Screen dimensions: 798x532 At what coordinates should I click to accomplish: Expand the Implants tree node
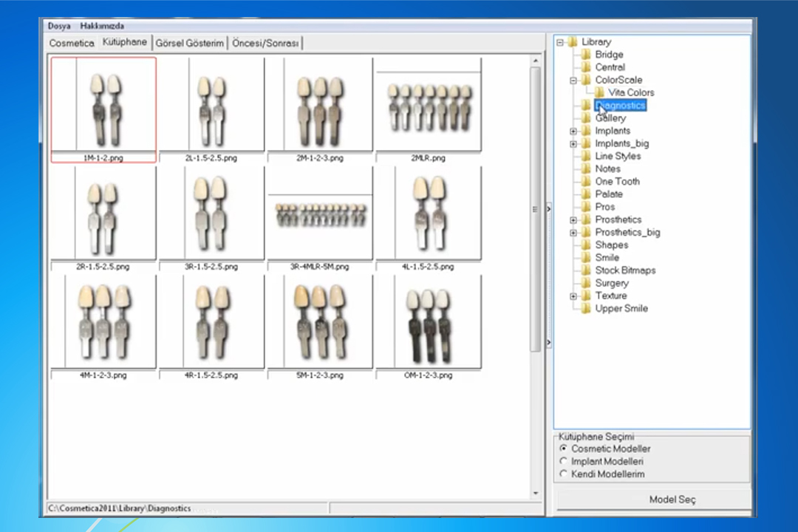pos(573,132)
